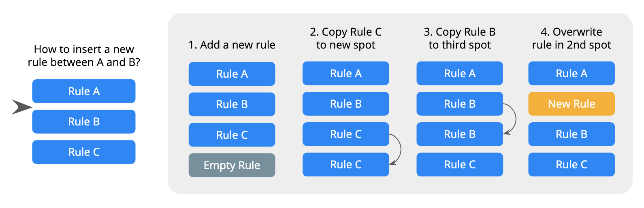Image resolution: width=644 pixels, height=208 pixels.
Task: Click the gray insertion arrow beside Rule B
Action: 21,107
